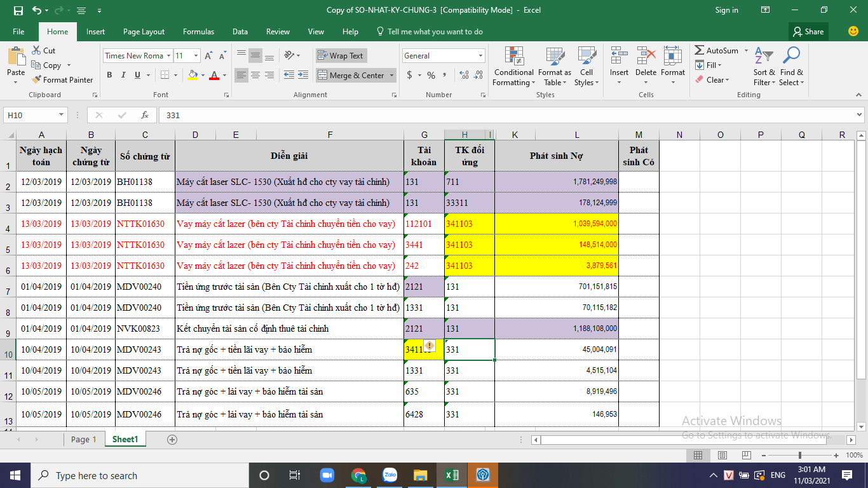Screen dimensions: 868x488
Task: Open font size dropdown
Action: (196, 56)
